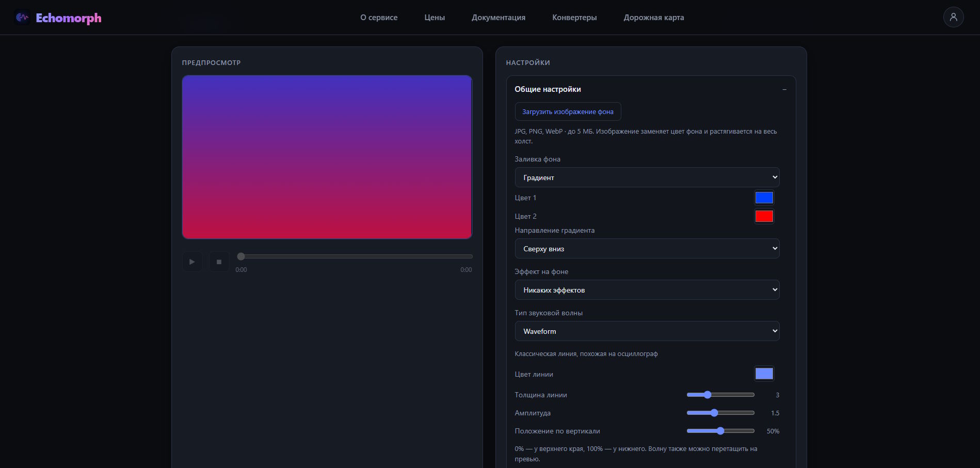Image resolution: width=980 pixels, height=468 pixels.
Task: Open the Документация page
Action: pos(499,18)
